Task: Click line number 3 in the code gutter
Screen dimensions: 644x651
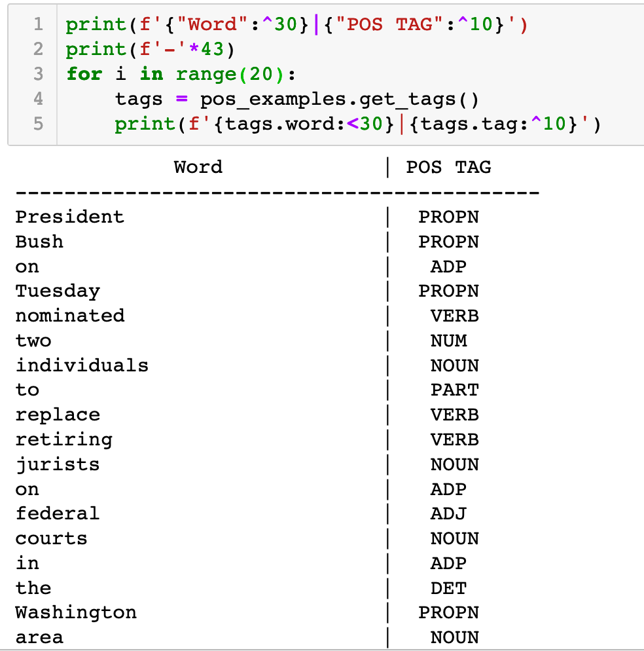Action: [38, 74]
